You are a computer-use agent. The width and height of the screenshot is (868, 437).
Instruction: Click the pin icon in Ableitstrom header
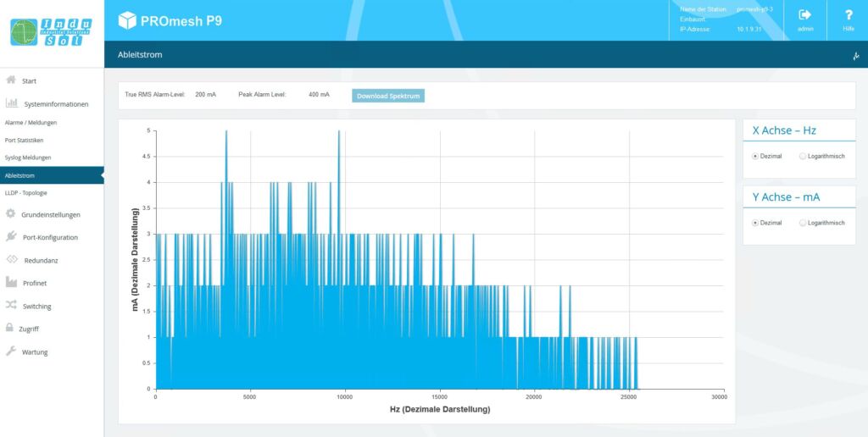point(855,56)
